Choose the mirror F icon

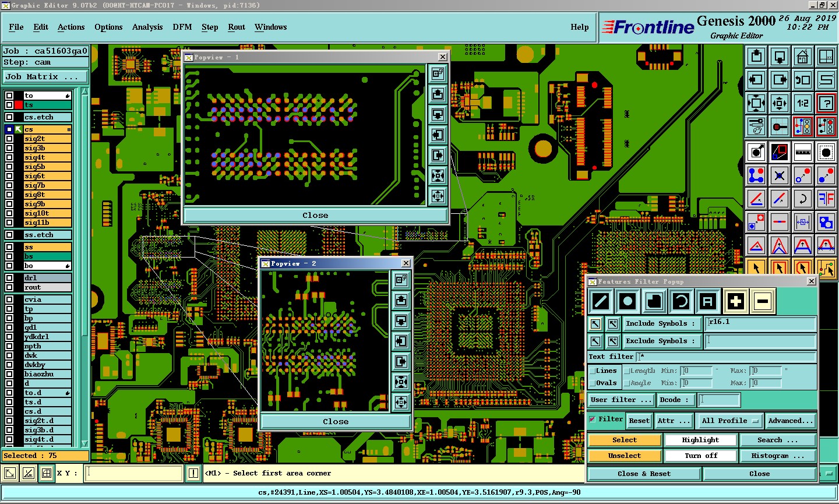(x=826, y=199)
